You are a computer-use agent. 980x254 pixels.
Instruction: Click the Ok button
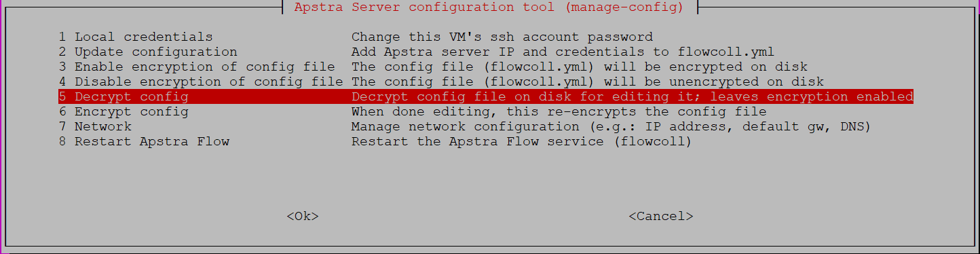point(303,216)
